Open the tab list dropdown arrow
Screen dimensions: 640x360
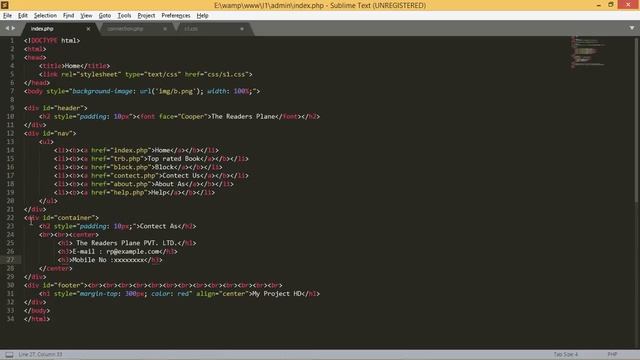click(632, 28)
